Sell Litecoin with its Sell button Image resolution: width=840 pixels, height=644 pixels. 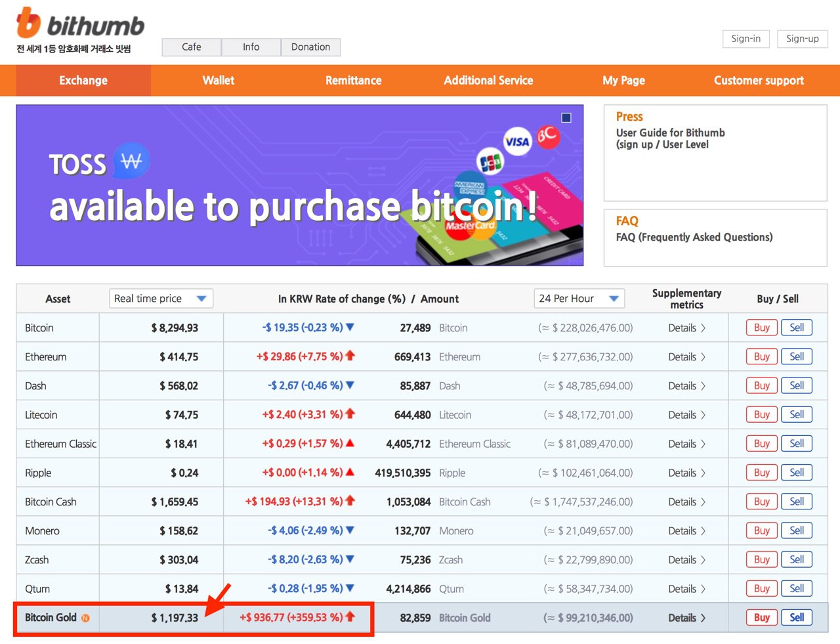pos(797,414)
